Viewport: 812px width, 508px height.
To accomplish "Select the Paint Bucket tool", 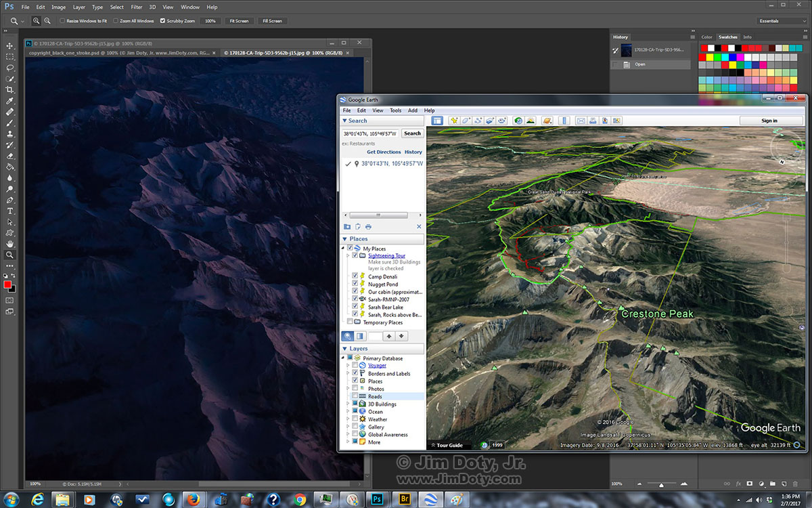I will coord(9,167).
